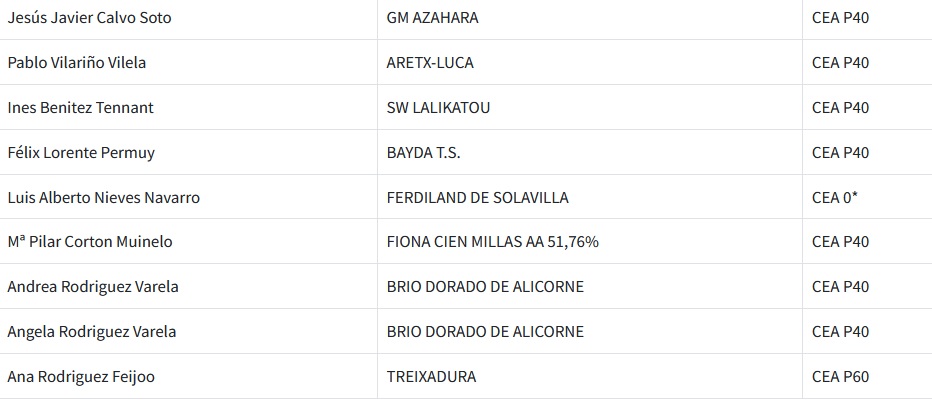Select the SW LALIKATOU entry
This screenshot has height=400, width=932.
pyautogui.click(x=438, y=108)
